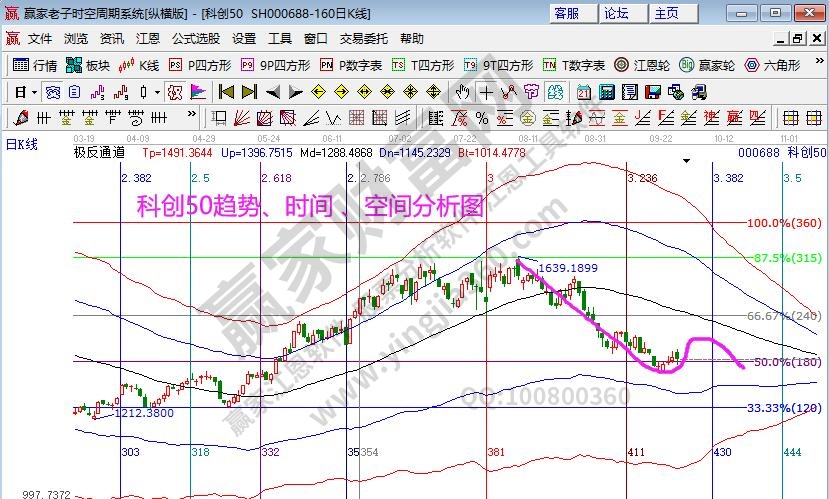Open the 公式选股 menu
The height and width of the screenshot is (499, 829).
(x=195, y=39)
